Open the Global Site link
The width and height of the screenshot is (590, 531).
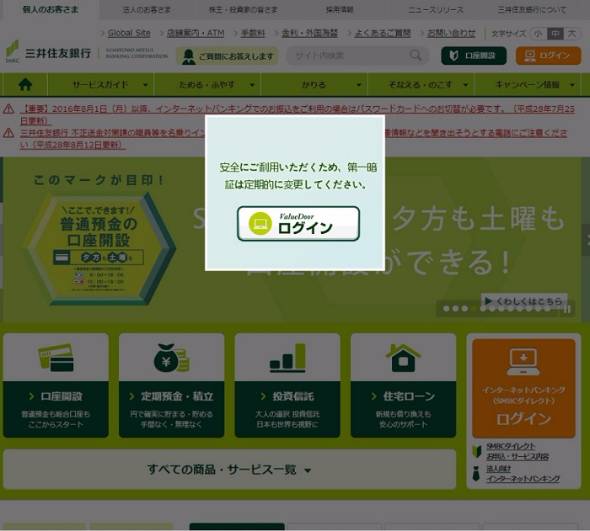129,33
